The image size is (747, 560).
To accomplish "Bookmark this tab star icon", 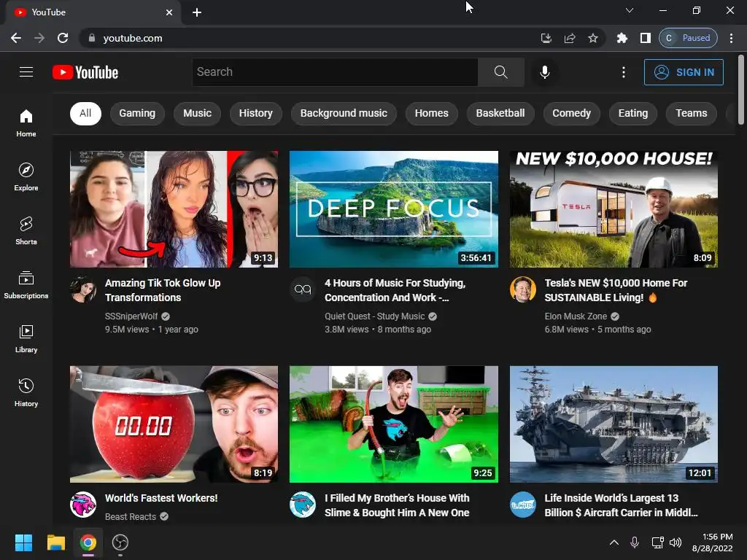I will pos(592,38).
